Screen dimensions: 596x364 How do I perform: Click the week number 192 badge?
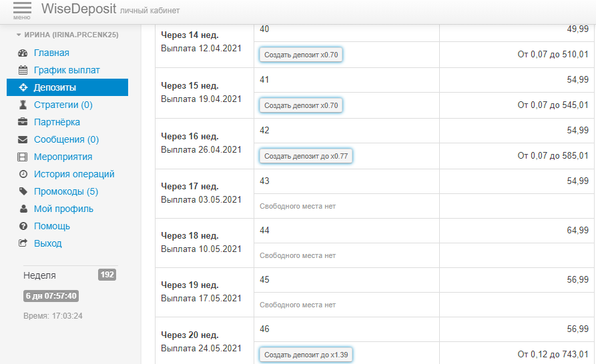click(x=107, y=275)
